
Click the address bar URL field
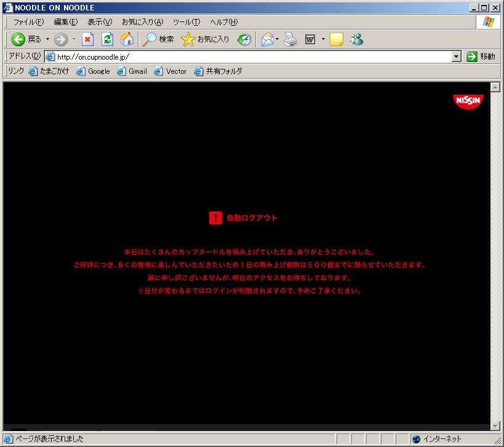click(246, 57)
